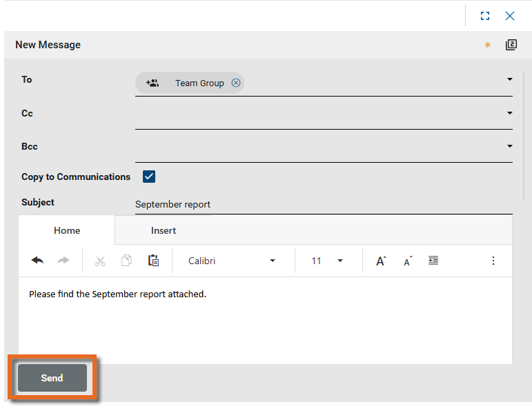This screenshot has height=411, width=532.
Task: Expand the To recipients dropdown
Action: (510, 79)
